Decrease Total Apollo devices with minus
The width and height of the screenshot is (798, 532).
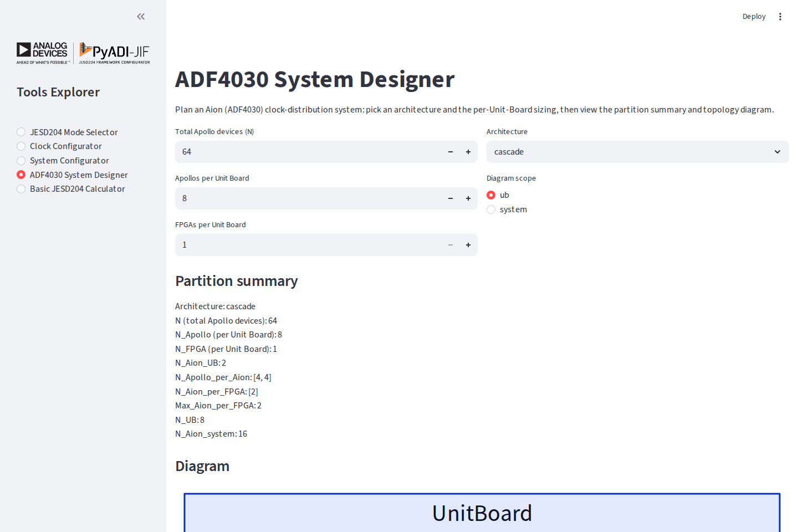tap(451, 152)
